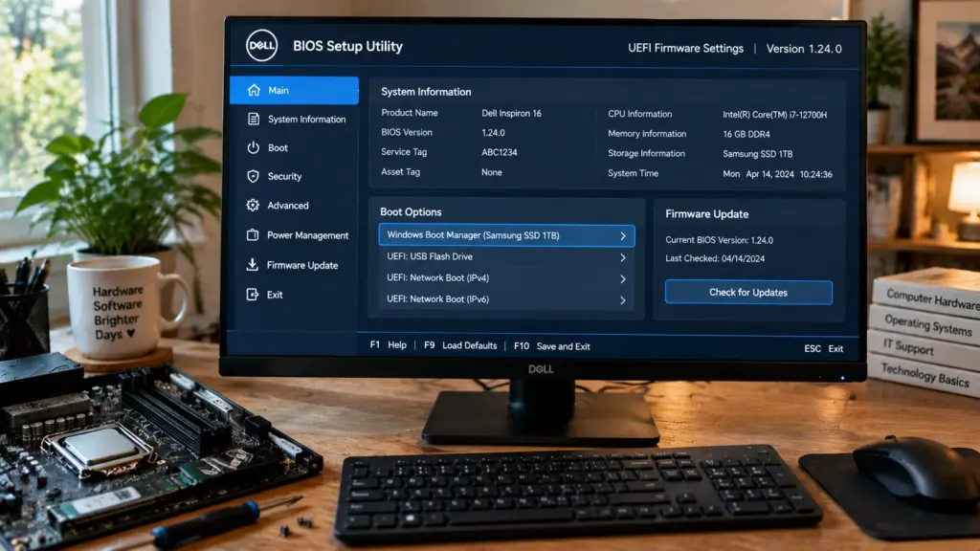The height and width of the screenshot is (551, 980).
Task: Click Storage value Samsung SSD 1TB
Action: pyautogui.click(x=758, y=154)
